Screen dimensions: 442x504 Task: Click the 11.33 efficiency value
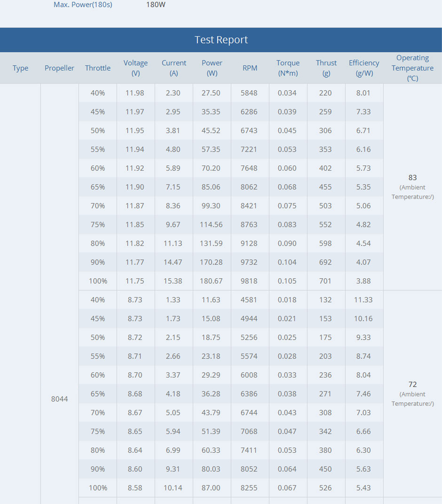[x=363, y=300]
